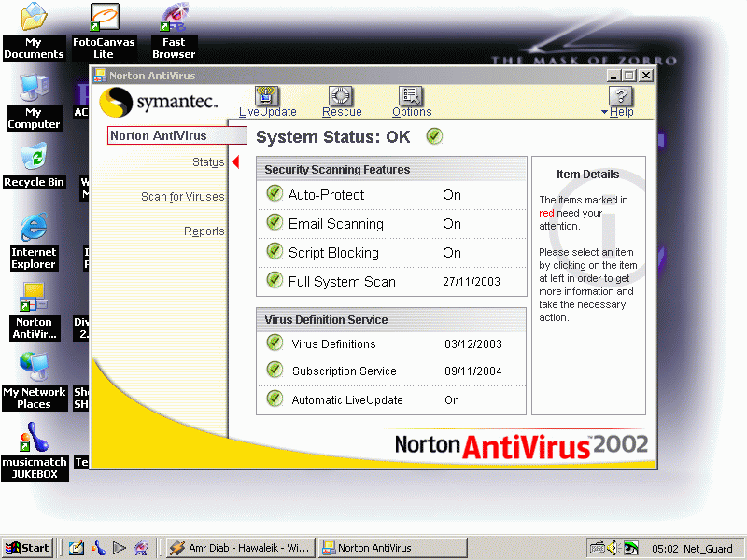Click the musicmatch quick launch icon
This screenshot has height=560, width=747.
[x=98, y=549]
